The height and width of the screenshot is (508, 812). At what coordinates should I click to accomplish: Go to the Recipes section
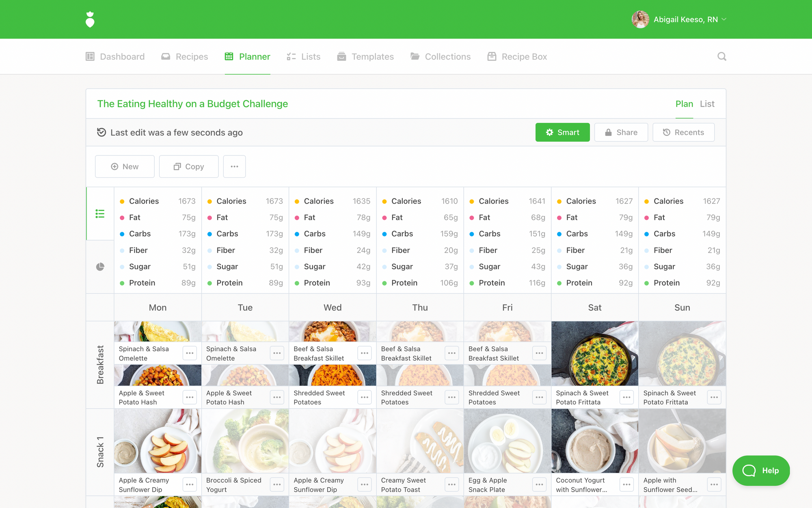[x=185, y=57]
